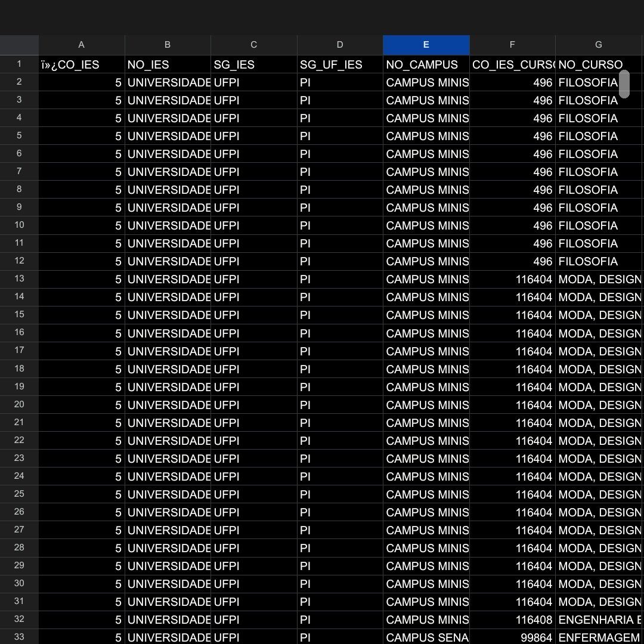Select row 26 header
This screenshot has width=644, height=644.
pos(19,512)
